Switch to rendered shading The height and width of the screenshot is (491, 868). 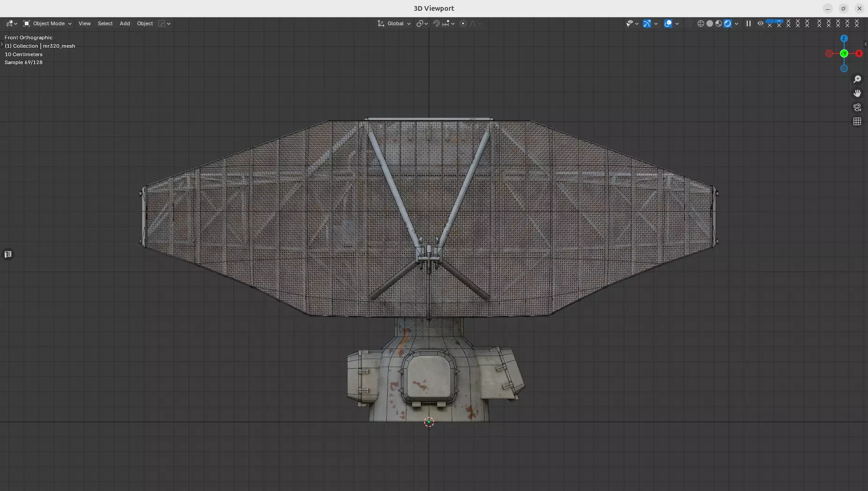(x=728, y=23)
